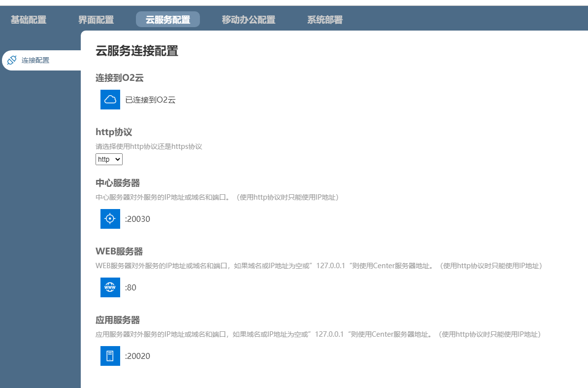This screenshot has height=388, width=588.
Task: Click the 已连接到O2云 status text
Action: 151,100
